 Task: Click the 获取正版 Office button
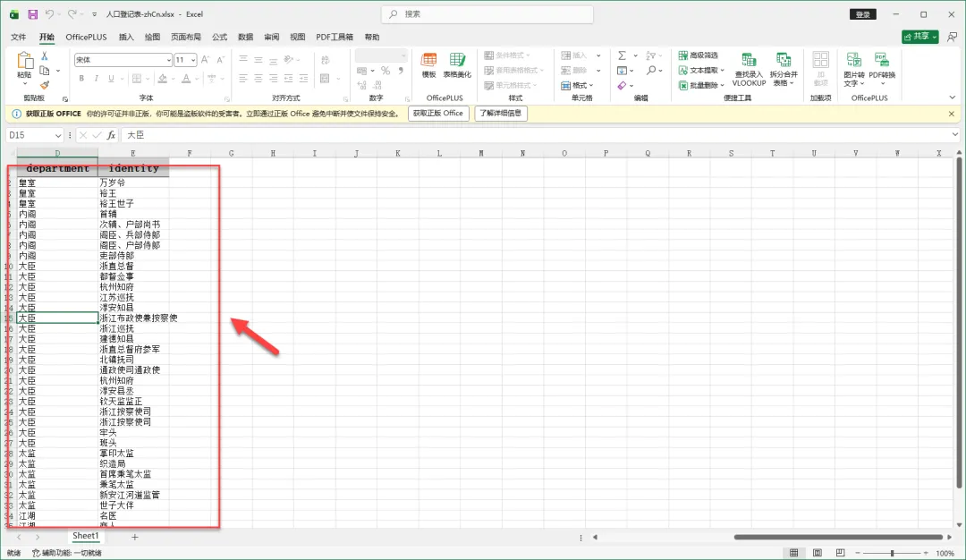(438, 114)
